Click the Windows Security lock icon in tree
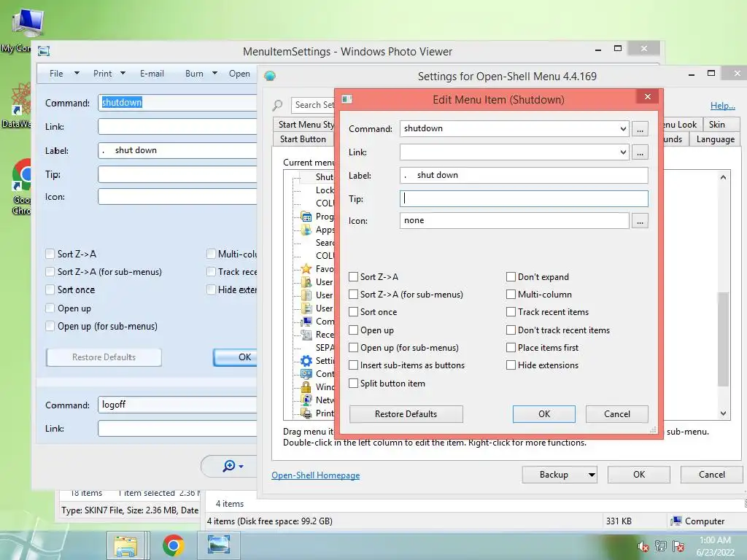 [x=306, y=387]
